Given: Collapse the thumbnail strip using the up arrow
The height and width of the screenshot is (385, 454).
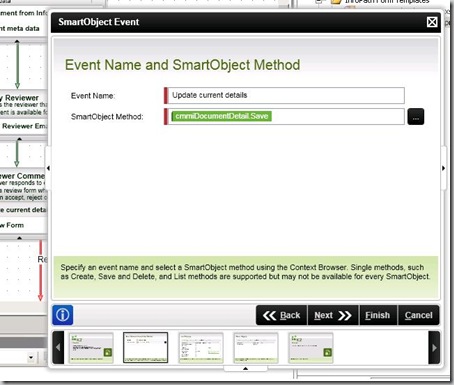Looking at the screenshot, I should click(x=245, y=369).
